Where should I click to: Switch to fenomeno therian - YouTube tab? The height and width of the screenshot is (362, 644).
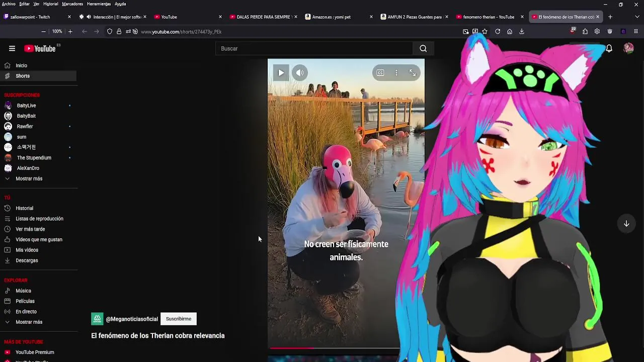489,17
